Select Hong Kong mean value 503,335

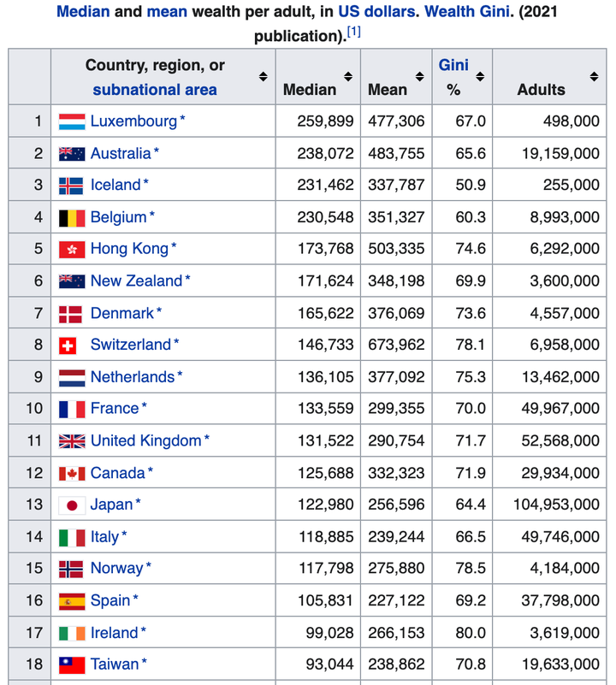396,249
